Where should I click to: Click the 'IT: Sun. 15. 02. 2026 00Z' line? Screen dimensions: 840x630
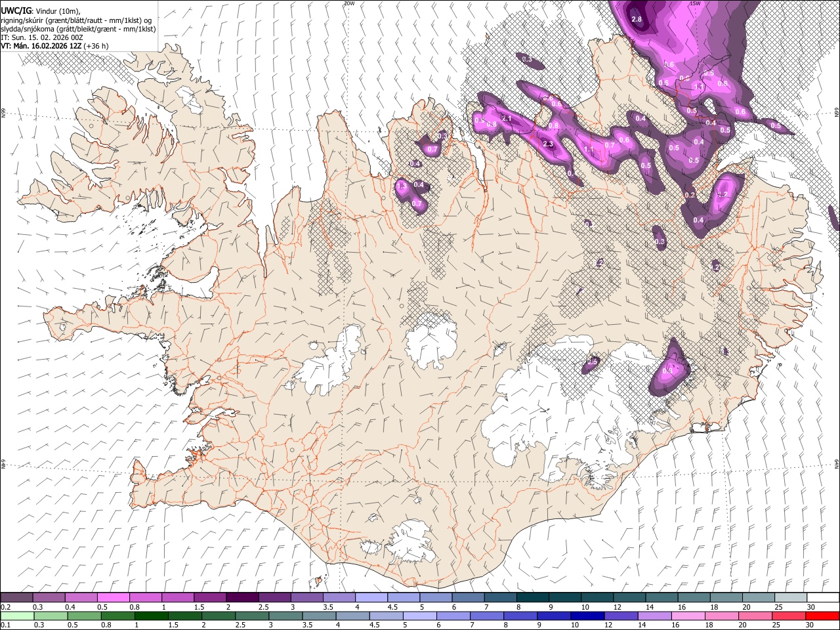click(41, 37)
